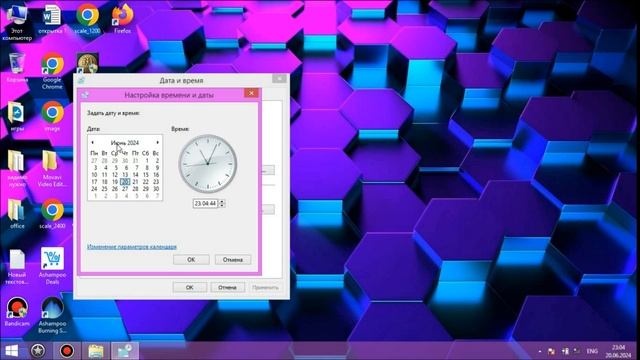Click OK in Дата и время window

[189, 287]
